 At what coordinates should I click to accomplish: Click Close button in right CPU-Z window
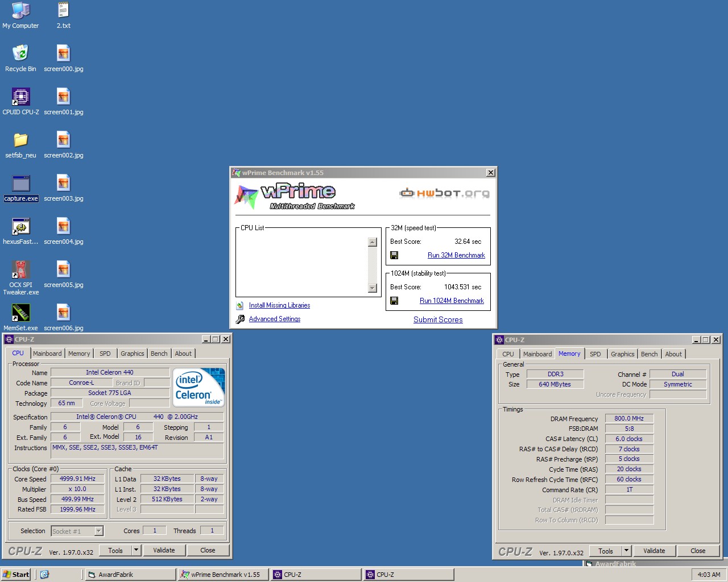coord(698,551)
